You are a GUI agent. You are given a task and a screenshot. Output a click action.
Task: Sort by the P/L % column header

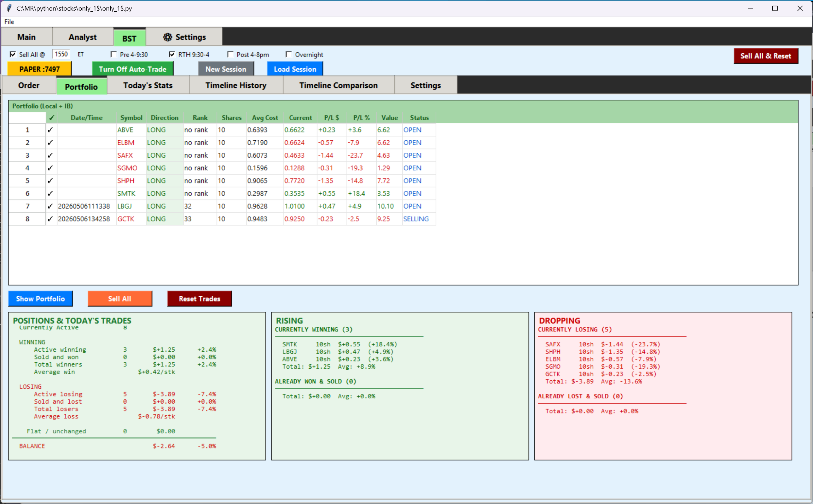(361, 118)
